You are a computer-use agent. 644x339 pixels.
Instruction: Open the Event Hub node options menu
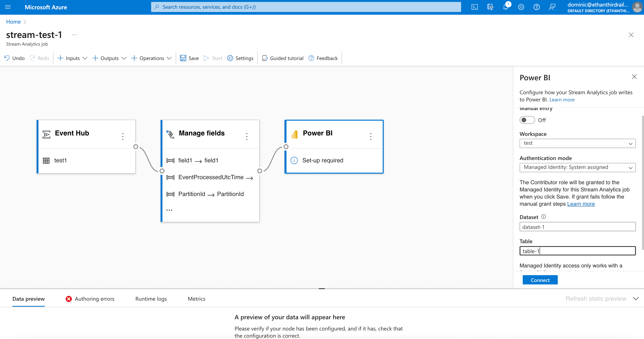click(123, 136)
